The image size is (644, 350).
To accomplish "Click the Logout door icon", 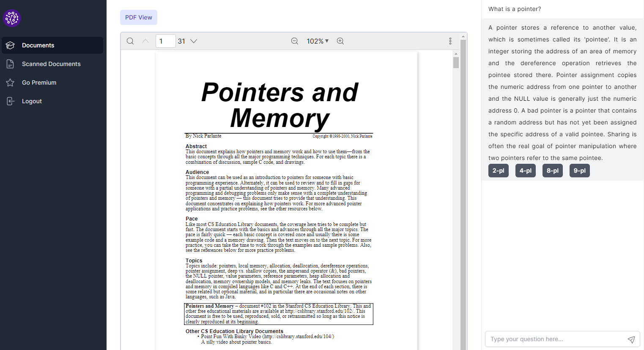I will point(11,101).
